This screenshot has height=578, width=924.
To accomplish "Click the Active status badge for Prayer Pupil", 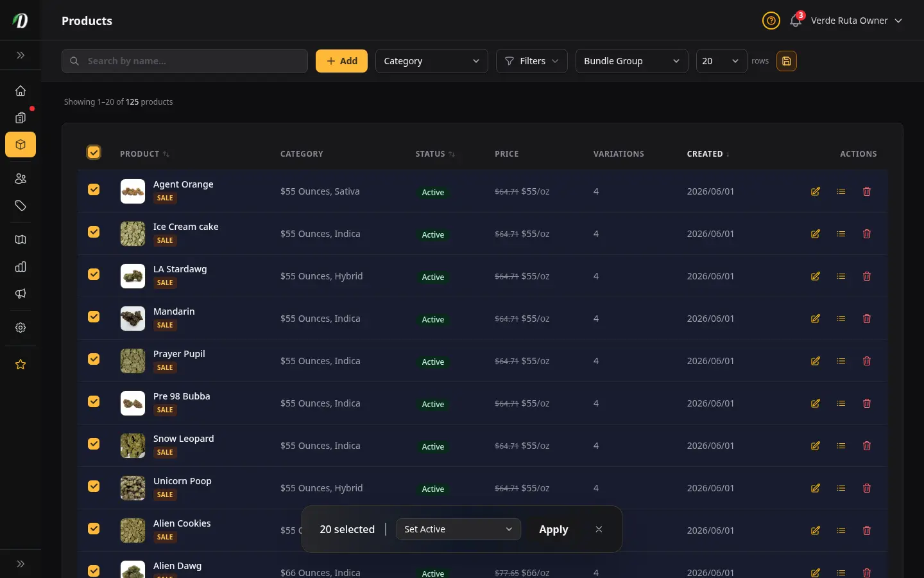I will pos(433,362).
